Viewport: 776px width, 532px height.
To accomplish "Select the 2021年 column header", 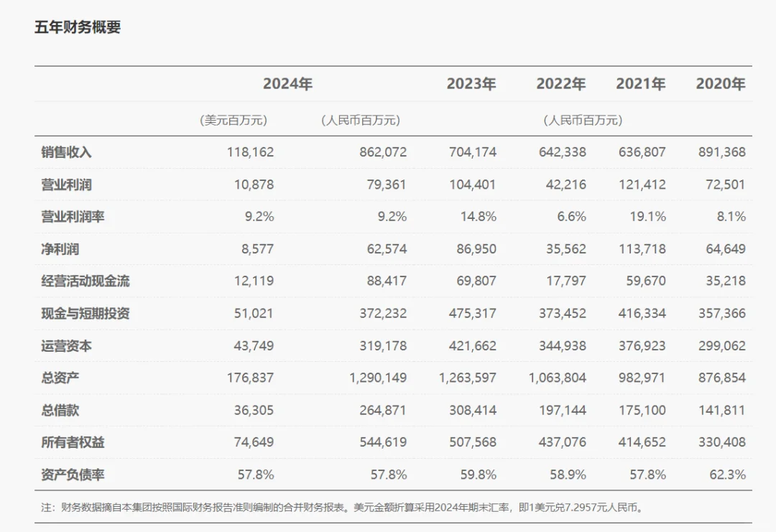I will [x=641, y=84].
